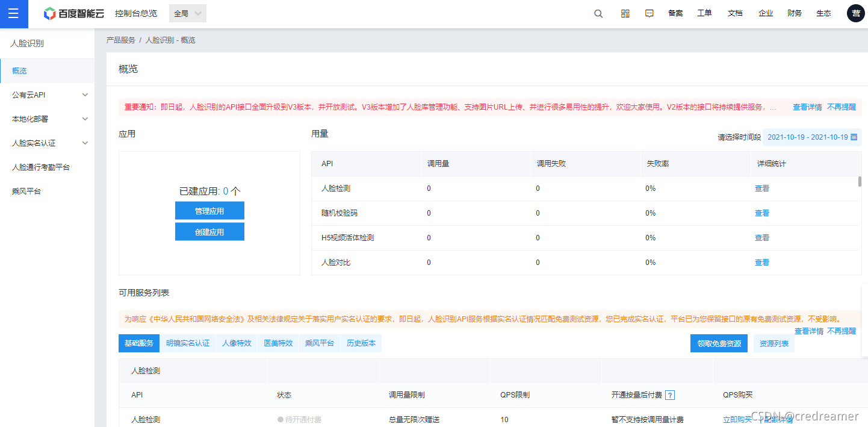The image size is (868, 427).
Task: Click 不再提醒 under the orange notice
Action: (x=842, y=331)
